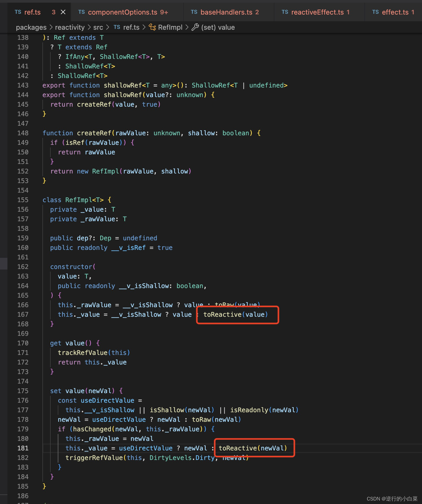Select 'RefImpl' in the breadcrumb
This screenshot has width=422, height=504.
pos(170,27)
